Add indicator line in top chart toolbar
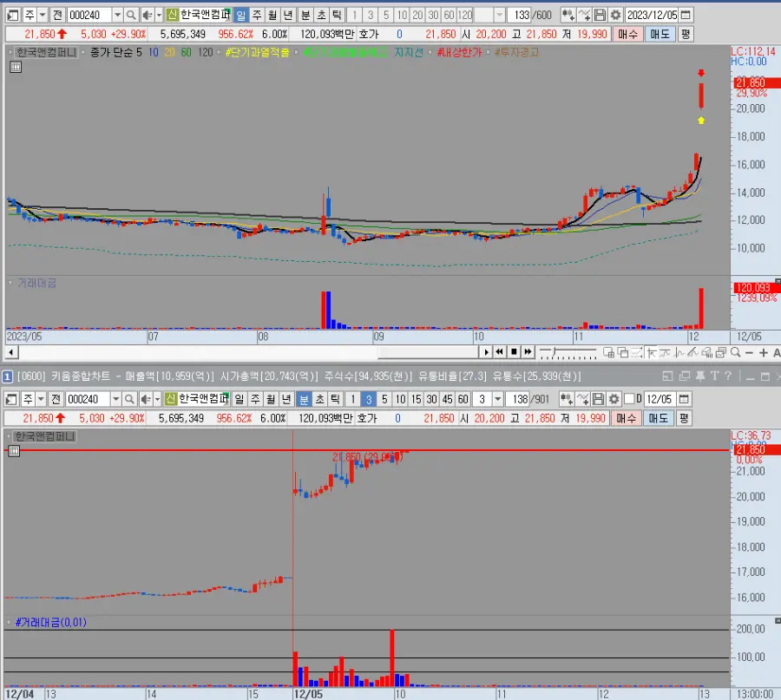The image size is (781, 700). [584, 15]
